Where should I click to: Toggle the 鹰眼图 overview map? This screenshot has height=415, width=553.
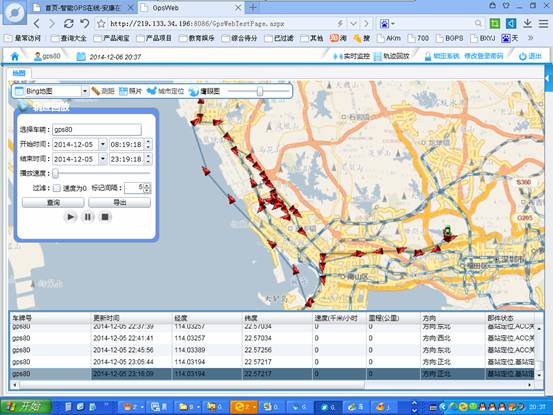204,91
